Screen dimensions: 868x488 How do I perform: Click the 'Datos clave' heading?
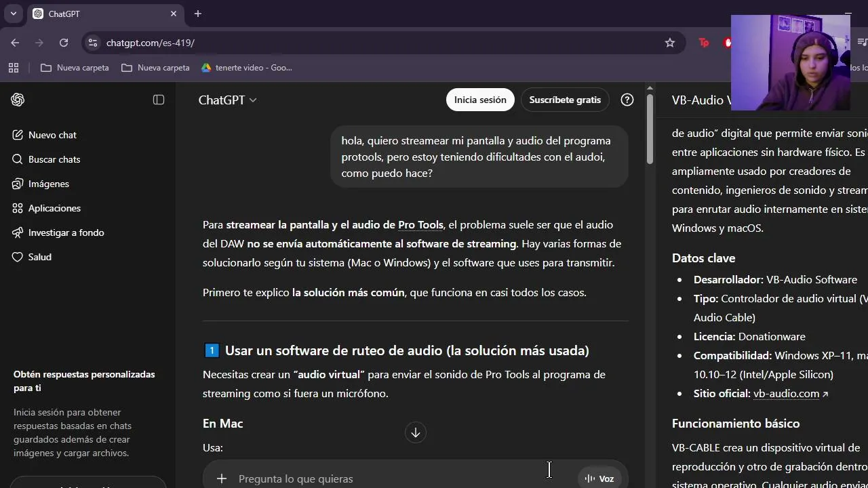coord(703,258)
